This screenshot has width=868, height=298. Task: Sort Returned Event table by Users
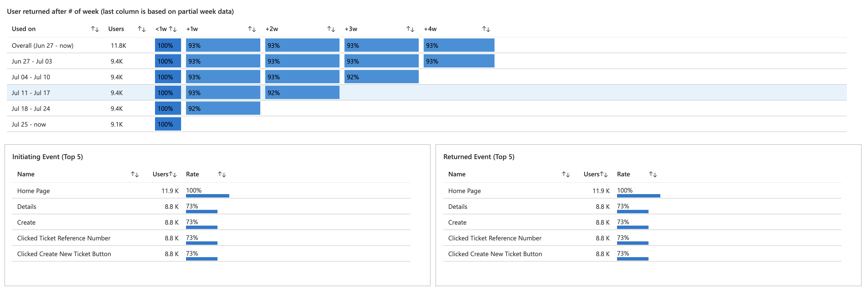click(604, 174)
